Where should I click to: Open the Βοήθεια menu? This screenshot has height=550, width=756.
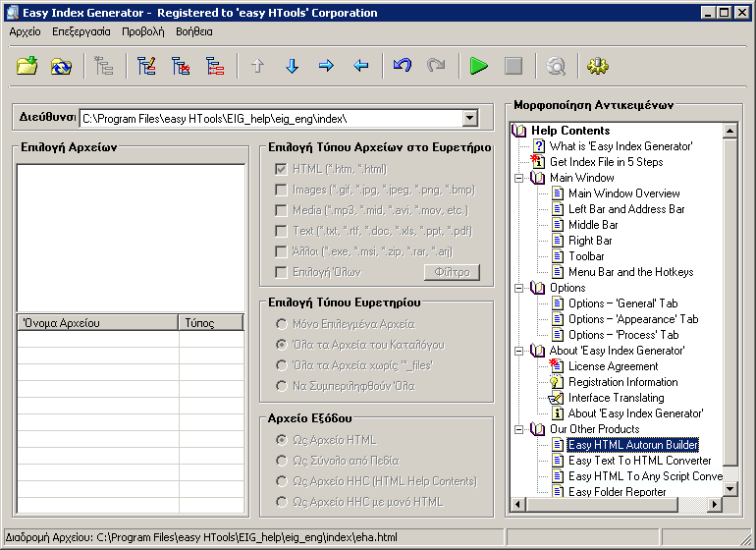tap(193, 31)
